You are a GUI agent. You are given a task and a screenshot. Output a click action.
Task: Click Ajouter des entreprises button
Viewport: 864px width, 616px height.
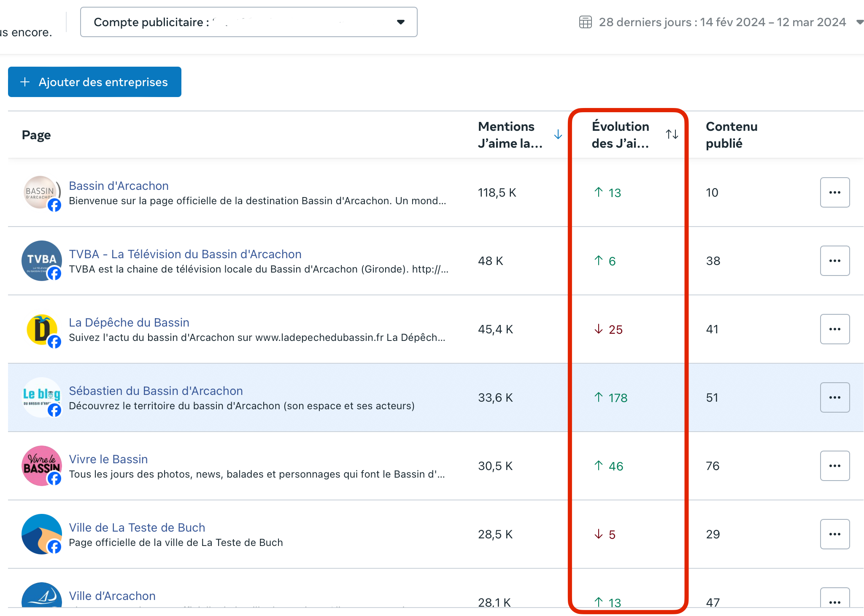click(x=94, y=82)
